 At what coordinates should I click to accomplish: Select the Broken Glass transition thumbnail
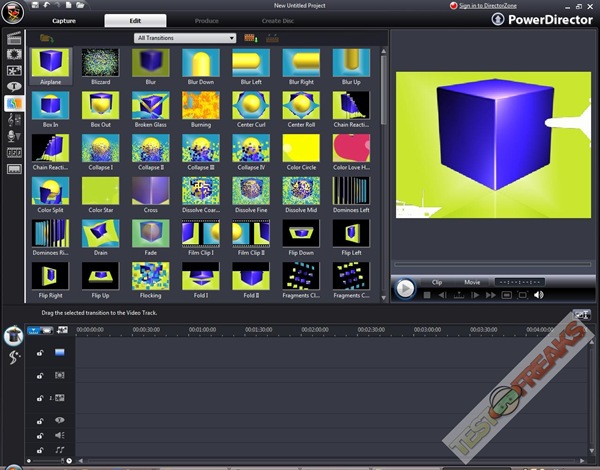pyautogui.click(x=150, y=105)
